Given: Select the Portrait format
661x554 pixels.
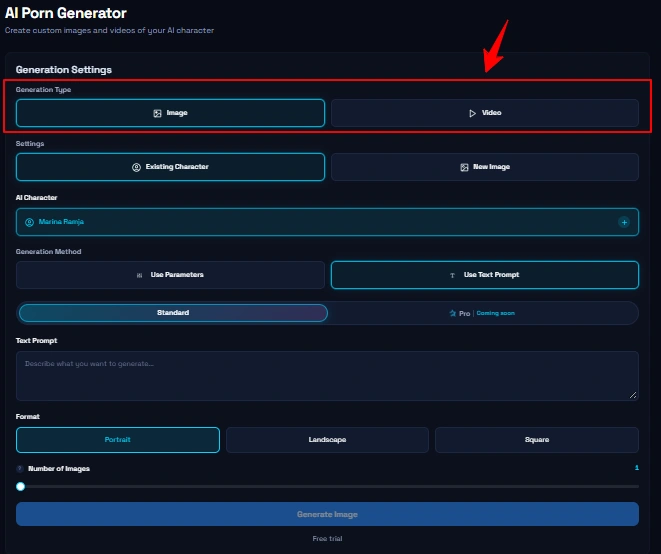Looking at the screenshot, I should 118,440.
